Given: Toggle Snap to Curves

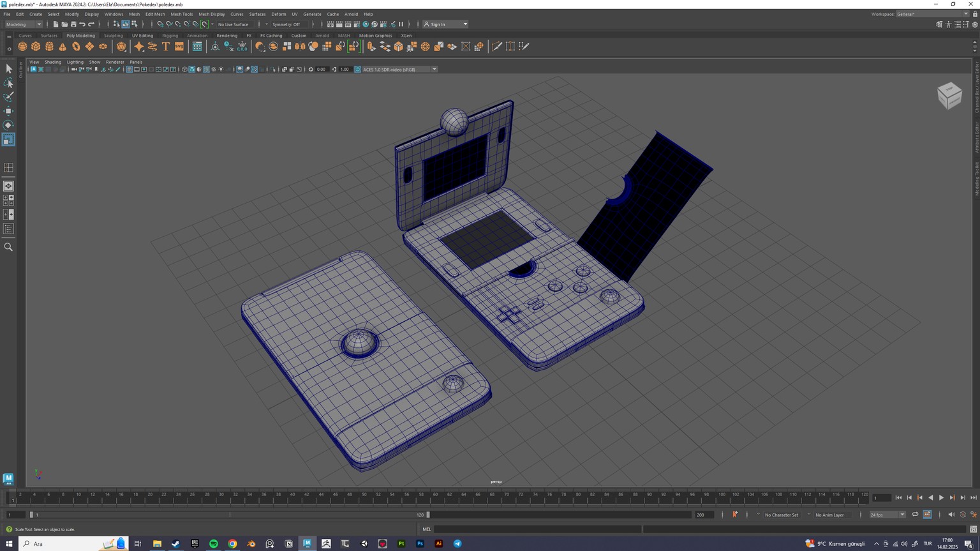Looking at the screenshot, I should (x=169, y=24).
